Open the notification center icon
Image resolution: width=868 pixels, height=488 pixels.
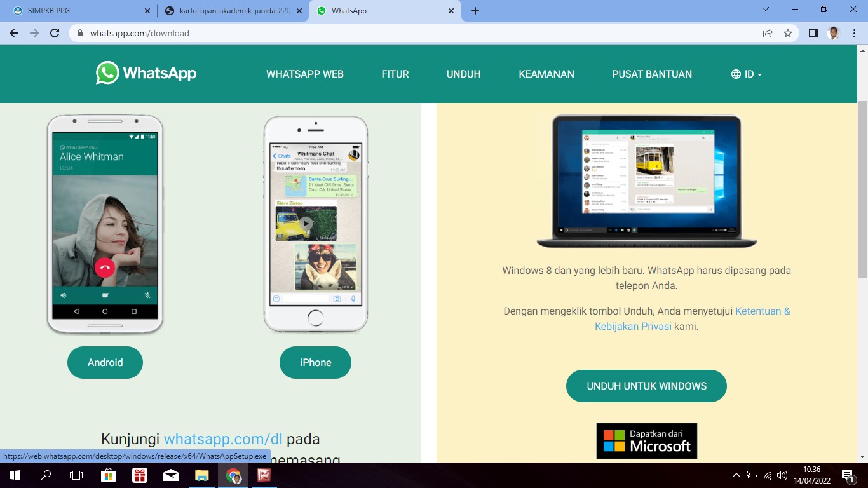pyautogui.click(x=848, y=475)
